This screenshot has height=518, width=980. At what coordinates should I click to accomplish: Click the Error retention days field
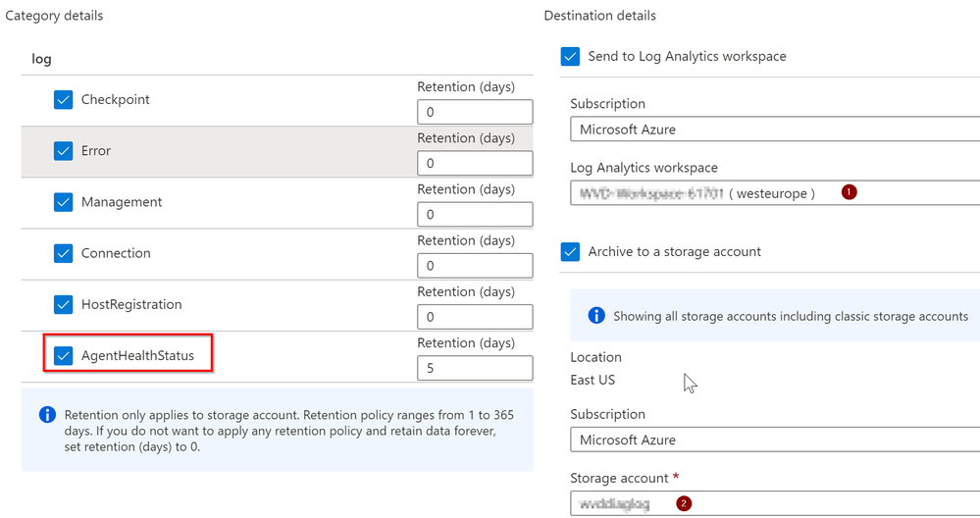[x=475, y=163]
